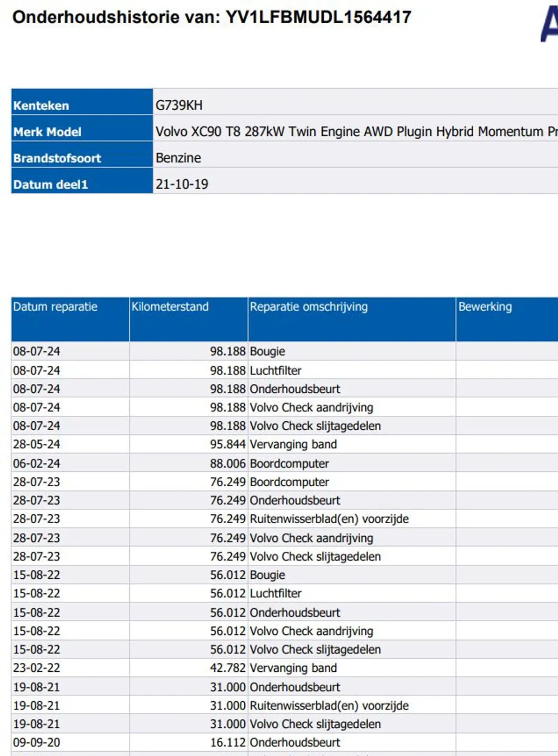Viewport: 558px width, 756px height.
Task: Select Volvo Check aandrijving at 76.249 km
Action: click(x=311, y=538)
